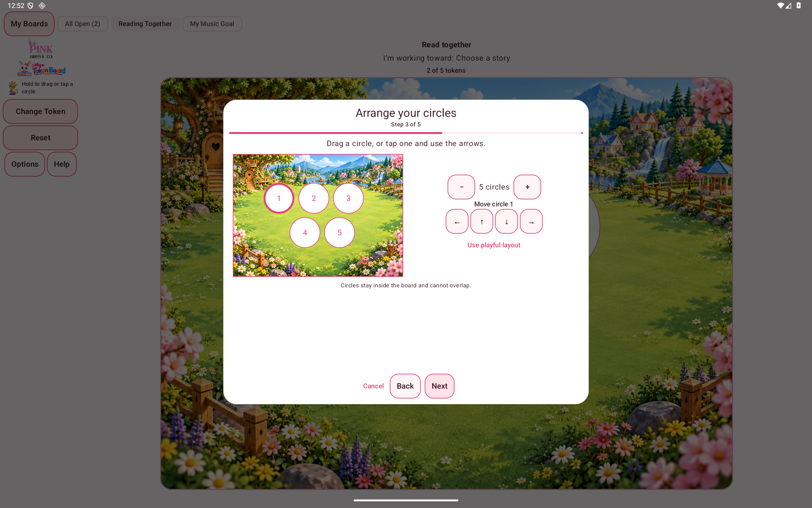812x508 pixels.
Task: Click Use playful layout link
Action: coord(494,245)
